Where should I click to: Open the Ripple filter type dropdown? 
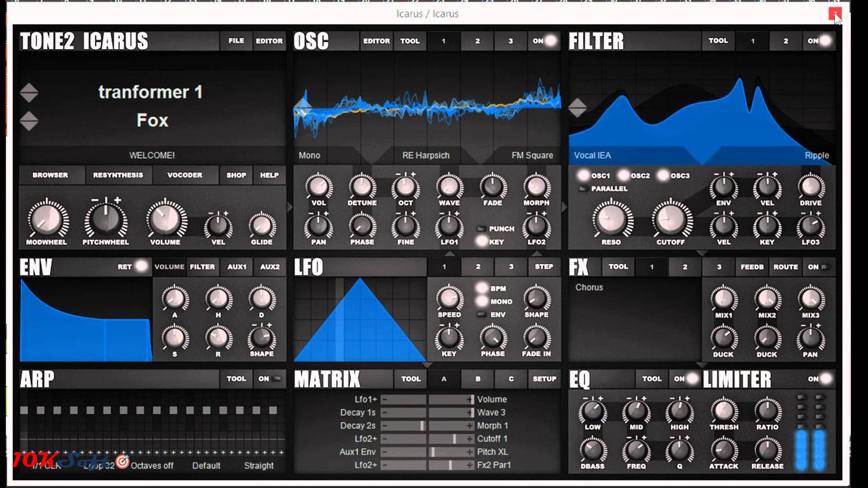816,156
